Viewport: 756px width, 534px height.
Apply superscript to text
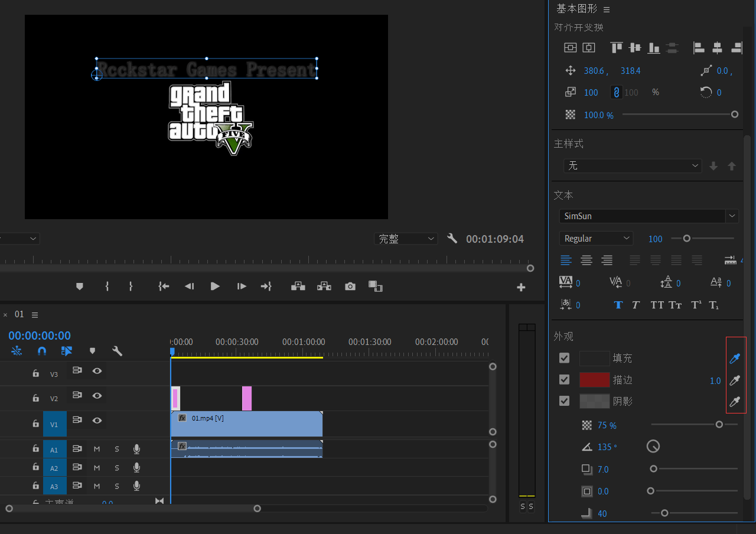[696, 305]
